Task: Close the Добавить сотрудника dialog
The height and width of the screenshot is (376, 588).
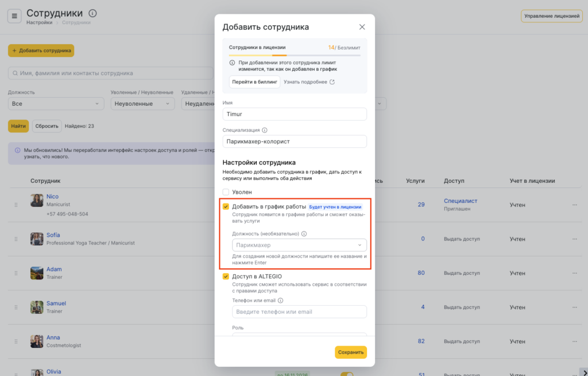Action: click(362, 27)
